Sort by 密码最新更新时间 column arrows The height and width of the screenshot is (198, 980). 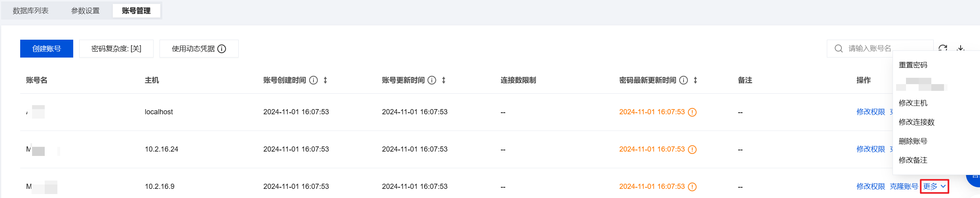pos(695,80)
